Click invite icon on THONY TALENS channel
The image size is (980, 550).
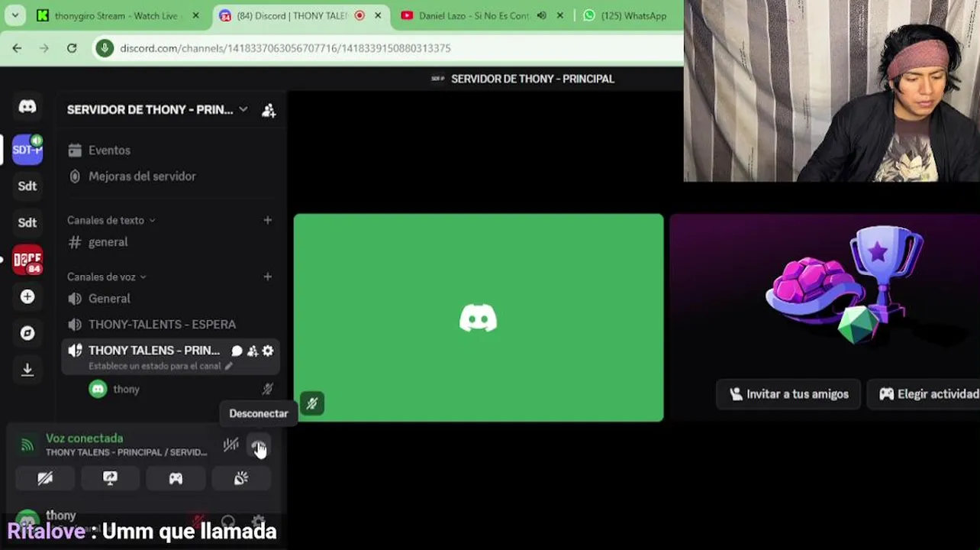(x=253, y=351)
